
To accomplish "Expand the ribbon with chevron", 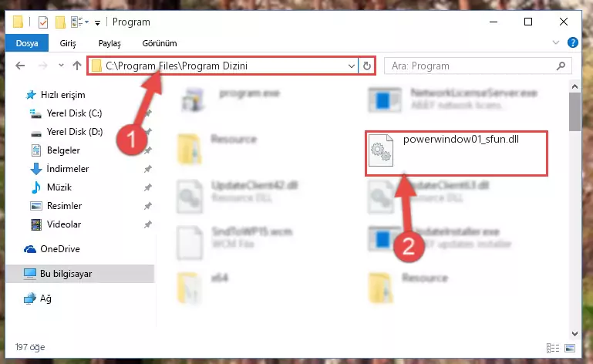I will tap(555, 42).
